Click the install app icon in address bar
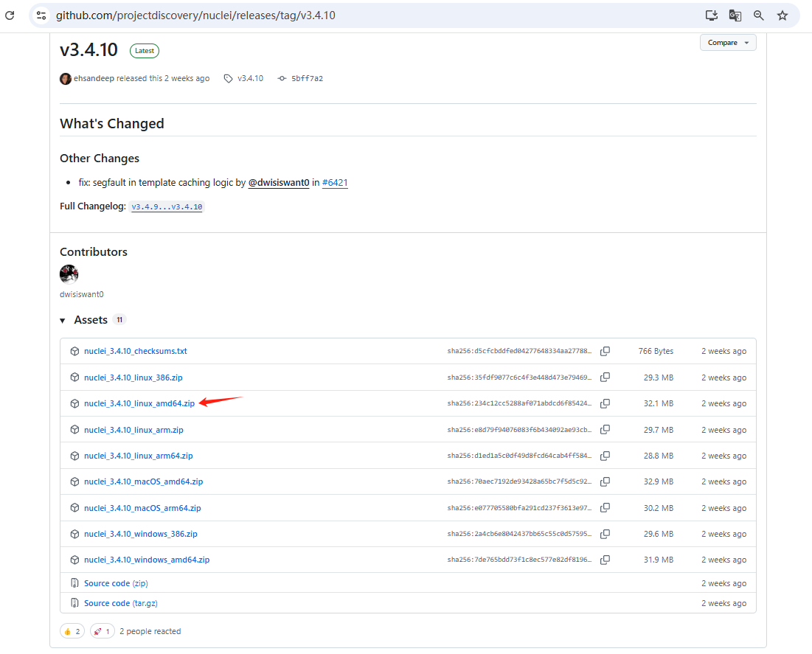 (x=712, y=15)
